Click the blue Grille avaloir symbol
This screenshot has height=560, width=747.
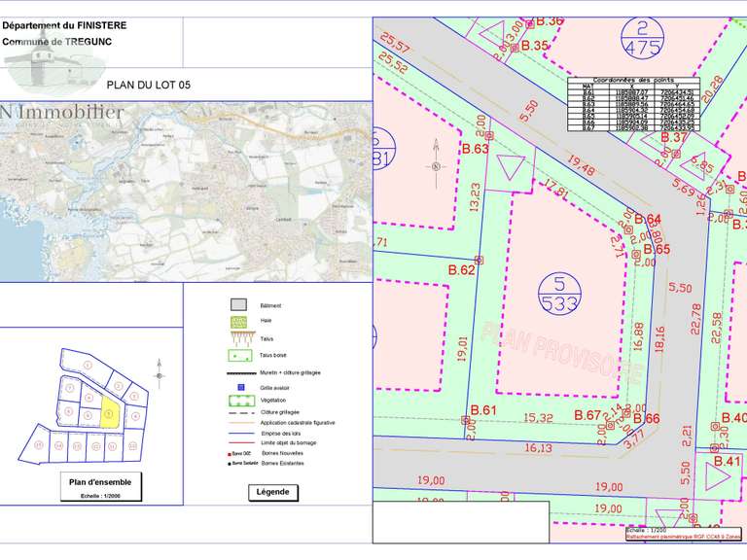pyautogui.click(x=239, y=386)
